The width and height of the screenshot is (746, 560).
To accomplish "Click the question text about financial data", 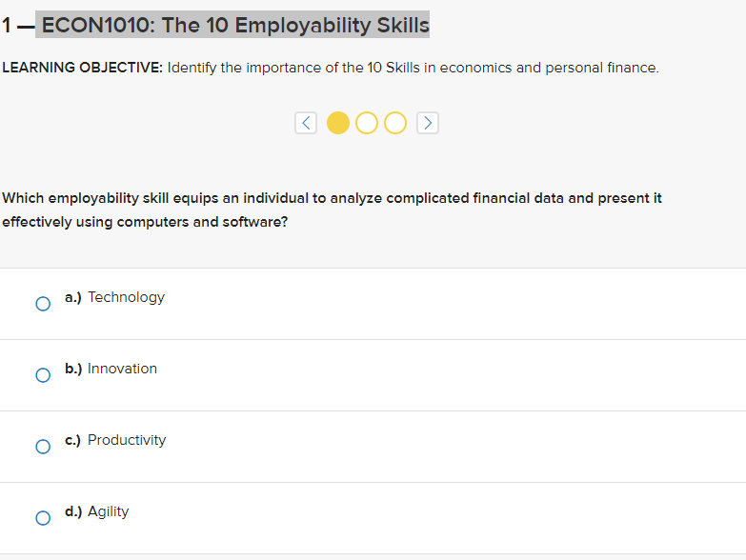I will tap(332, 210).
